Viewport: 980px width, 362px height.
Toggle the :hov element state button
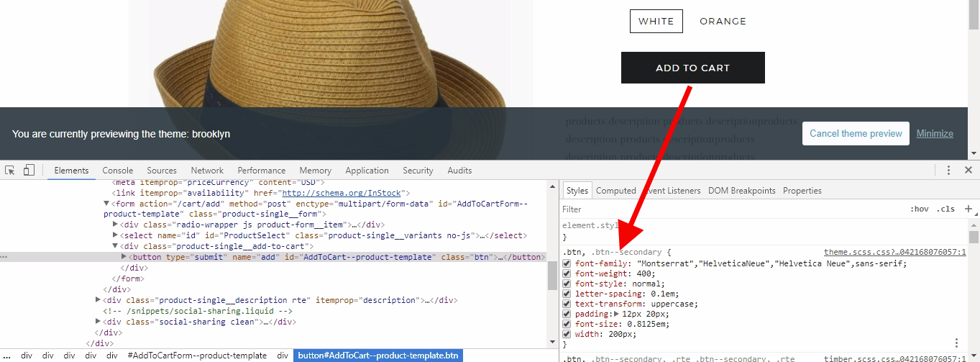919,209
